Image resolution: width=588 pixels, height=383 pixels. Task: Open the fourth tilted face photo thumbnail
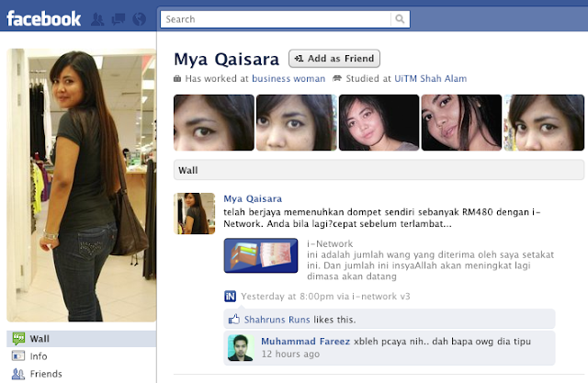pyautogui.click(x=461, y=122)
